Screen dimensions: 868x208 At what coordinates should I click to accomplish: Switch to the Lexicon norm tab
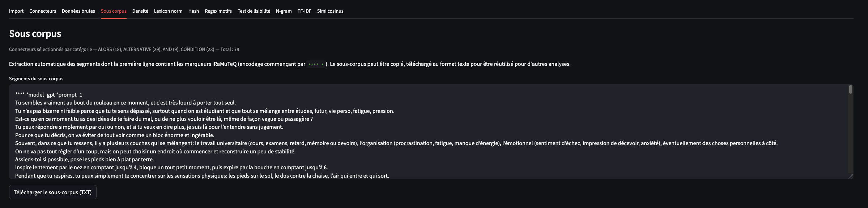click(168, 11)
